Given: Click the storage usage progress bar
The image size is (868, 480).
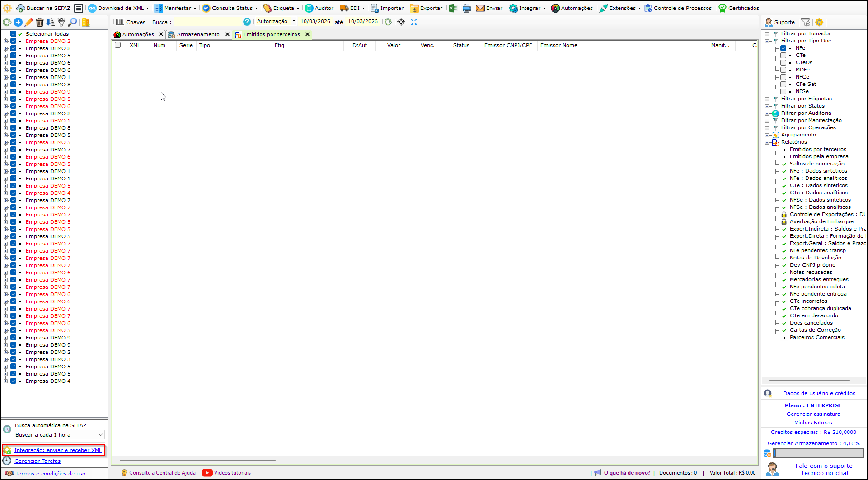Looking at the screenshot, I should (x=818, y=453).
